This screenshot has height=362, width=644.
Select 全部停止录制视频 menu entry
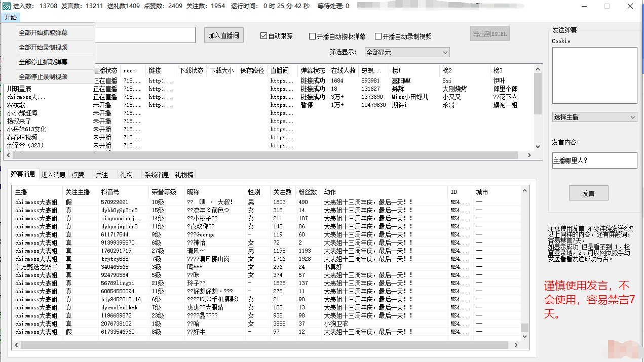pyautogui.click(x=43, y=77)
